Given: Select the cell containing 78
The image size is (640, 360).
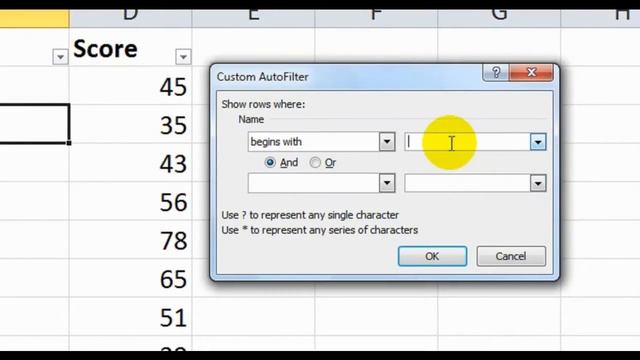Looking at the screenshot, I should 131,240.
